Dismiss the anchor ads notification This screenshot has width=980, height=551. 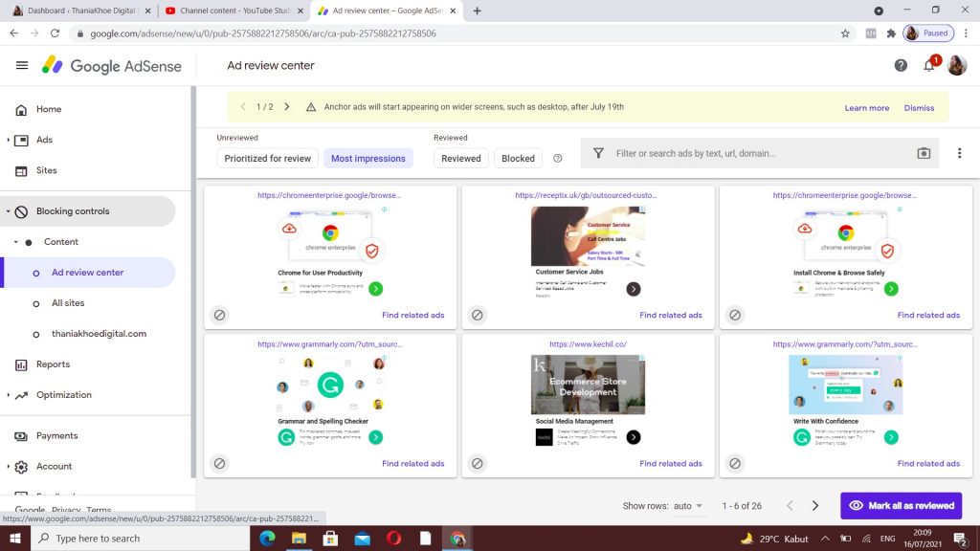919,108
